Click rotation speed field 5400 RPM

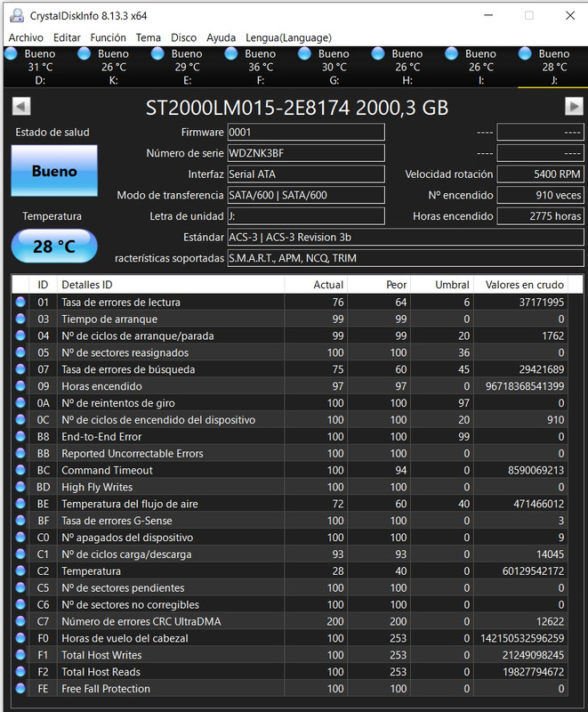540,174
